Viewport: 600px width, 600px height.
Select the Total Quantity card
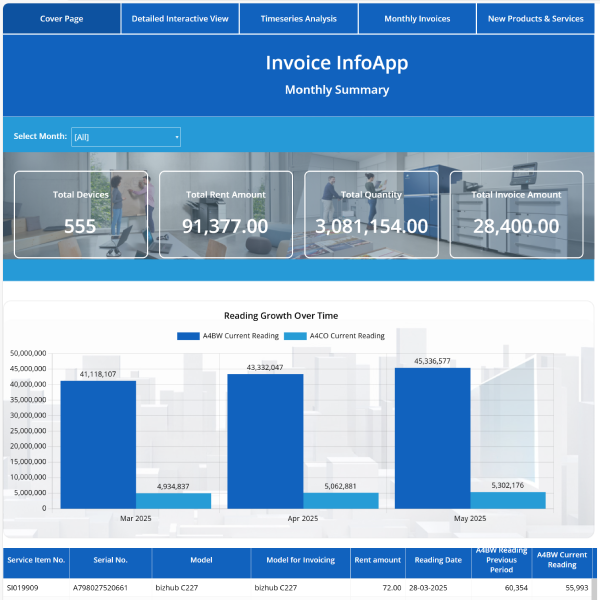pos(371,215)
